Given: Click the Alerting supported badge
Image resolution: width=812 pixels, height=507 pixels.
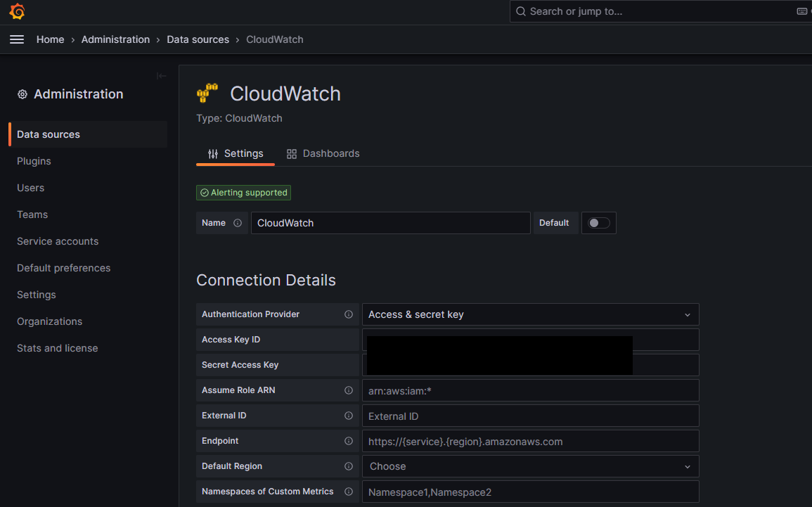Looking at the screenshot, I should (243, 193).
